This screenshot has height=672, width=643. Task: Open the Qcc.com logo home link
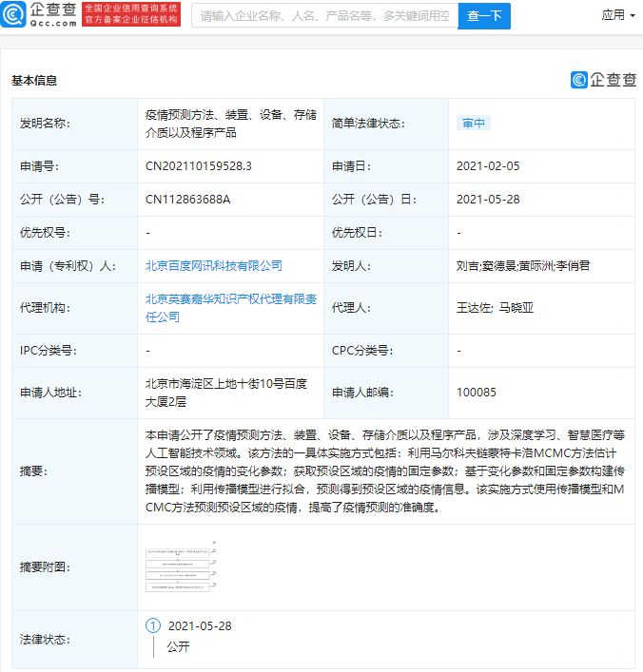39,14
